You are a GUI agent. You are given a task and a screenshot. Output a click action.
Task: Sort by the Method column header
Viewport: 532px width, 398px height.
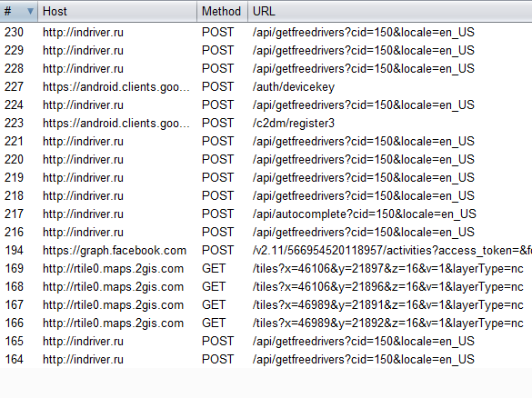click(222, 12)
